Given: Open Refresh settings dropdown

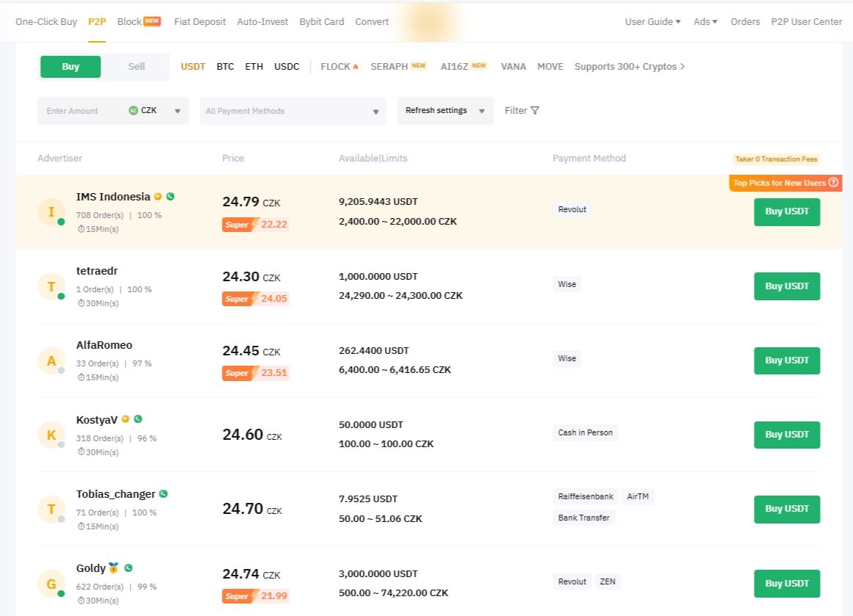Looking at the screenshot, I should pos(445,110).
